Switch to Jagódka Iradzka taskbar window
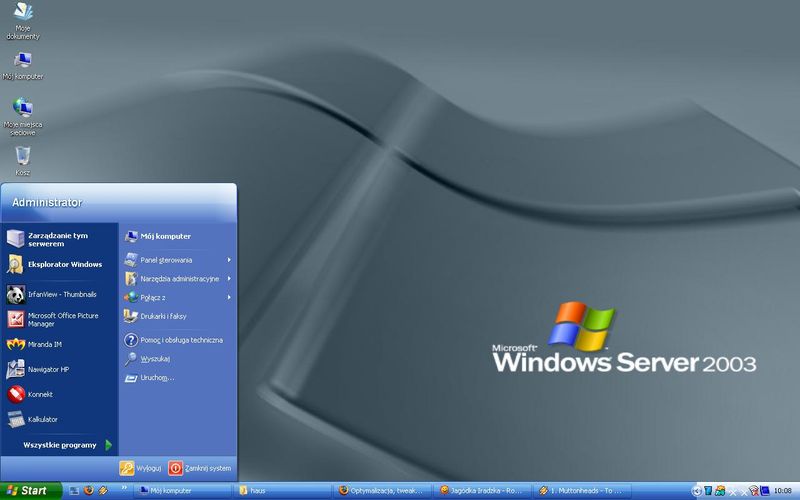Viewport: 800px width, 500px height. coord(484,491)
